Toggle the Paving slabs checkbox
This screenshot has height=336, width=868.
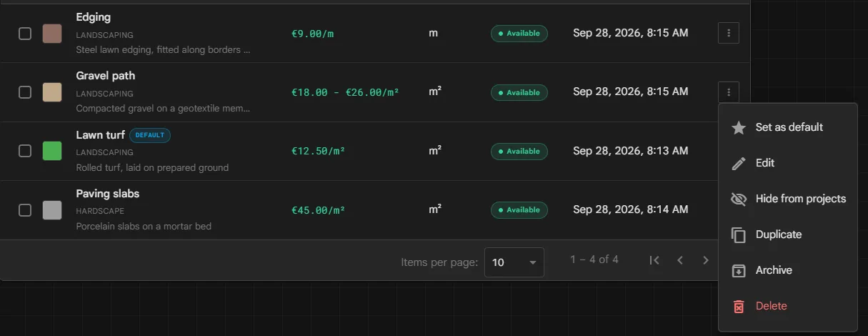coord(25,209)
